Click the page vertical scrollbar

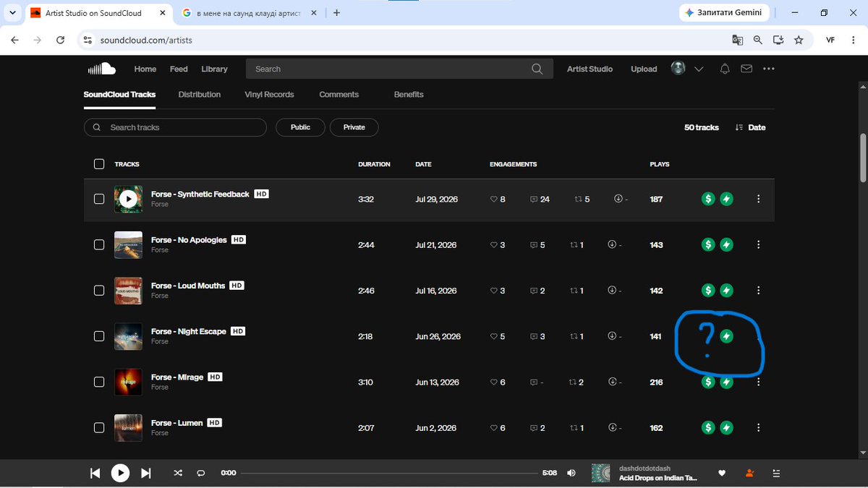(x=862, y=158)
